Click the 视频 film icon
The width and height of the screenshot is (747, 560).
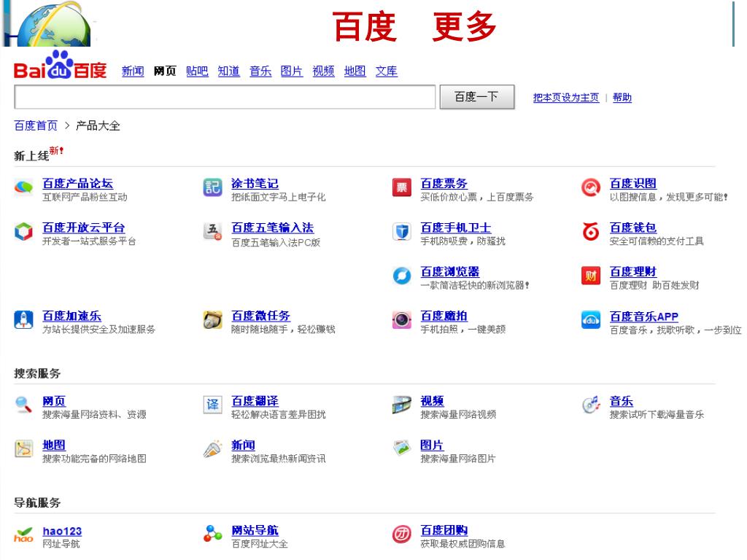click(x=402, y=405)
